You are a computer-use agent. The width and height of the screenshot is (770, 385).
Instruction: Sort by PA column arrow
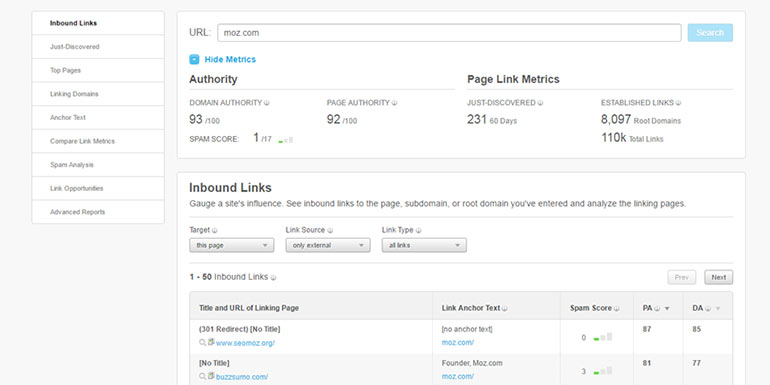click(667, 309)
